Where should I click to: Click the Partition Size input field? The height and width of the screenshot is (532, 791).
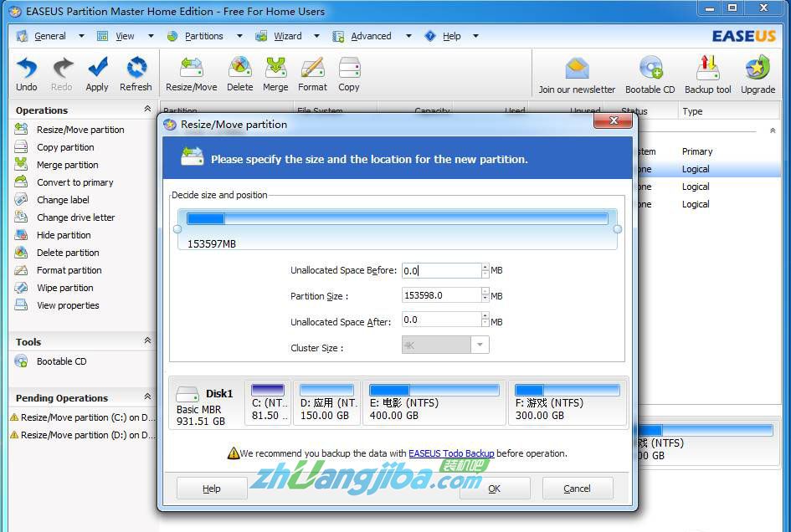point(441,295)
